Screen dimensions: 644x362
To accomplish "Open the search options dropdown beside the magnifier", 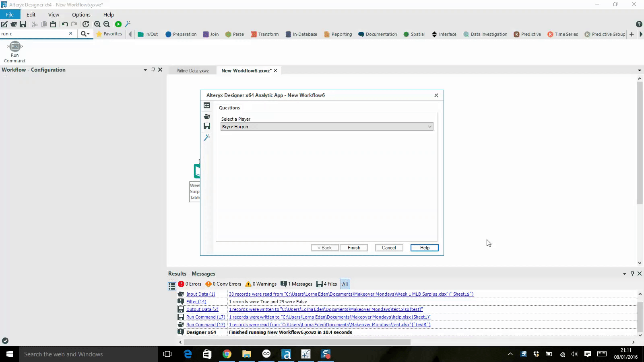I will pos(85,34).
